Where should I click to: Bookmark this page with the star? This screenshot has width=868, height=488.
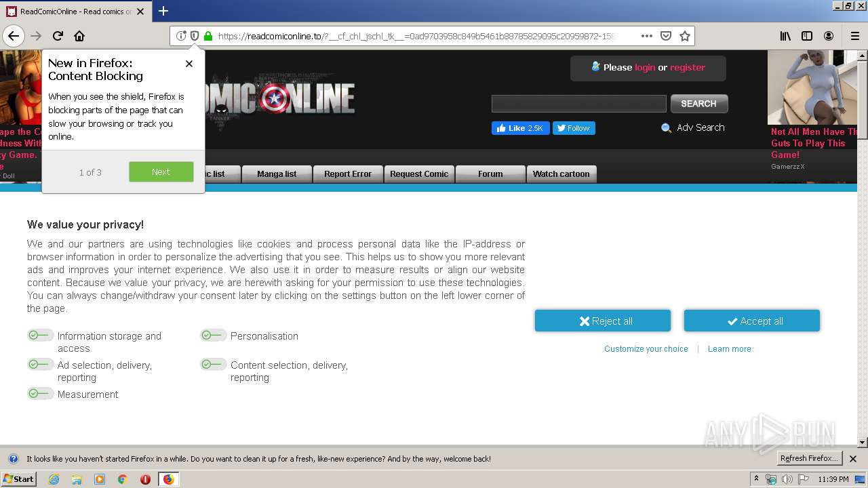click(x=685, y=36)
